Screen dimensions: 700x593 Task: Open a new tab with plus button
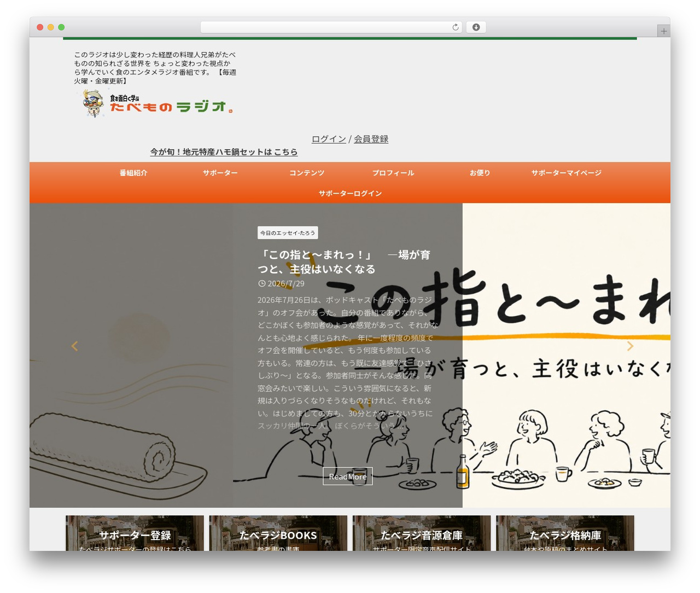pos(663,31)
